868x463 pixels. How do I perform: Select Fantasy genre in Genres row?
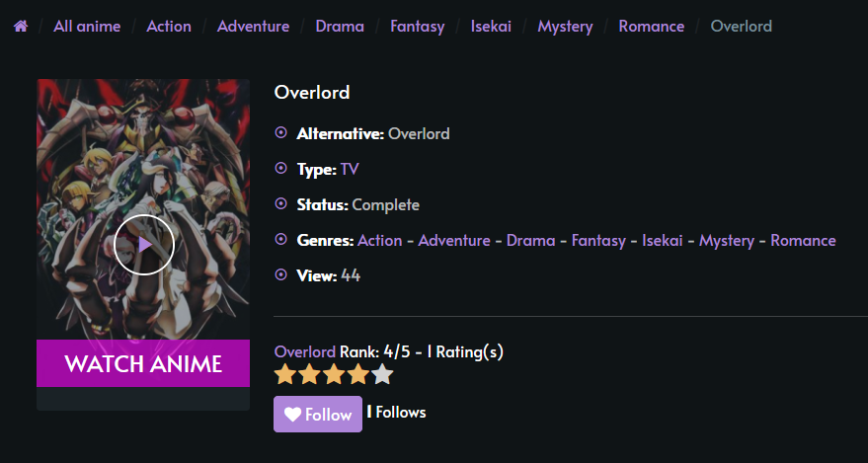tap(598, 241)
